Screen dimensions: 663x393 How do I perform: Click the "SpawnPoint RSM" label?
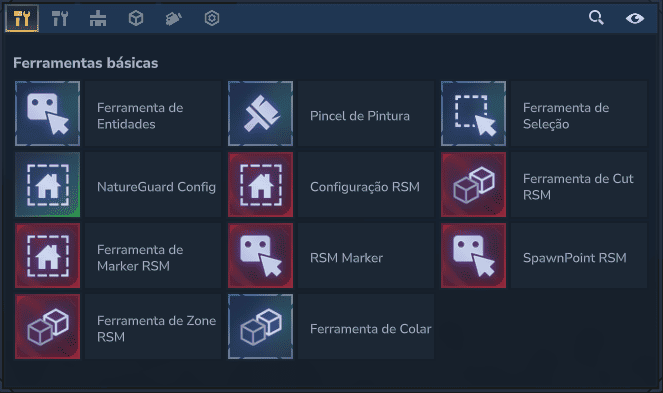575,258
